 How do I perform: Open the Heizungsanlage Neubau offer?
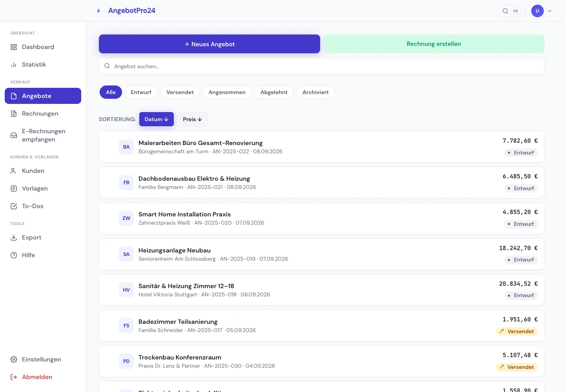click(322, 254)
